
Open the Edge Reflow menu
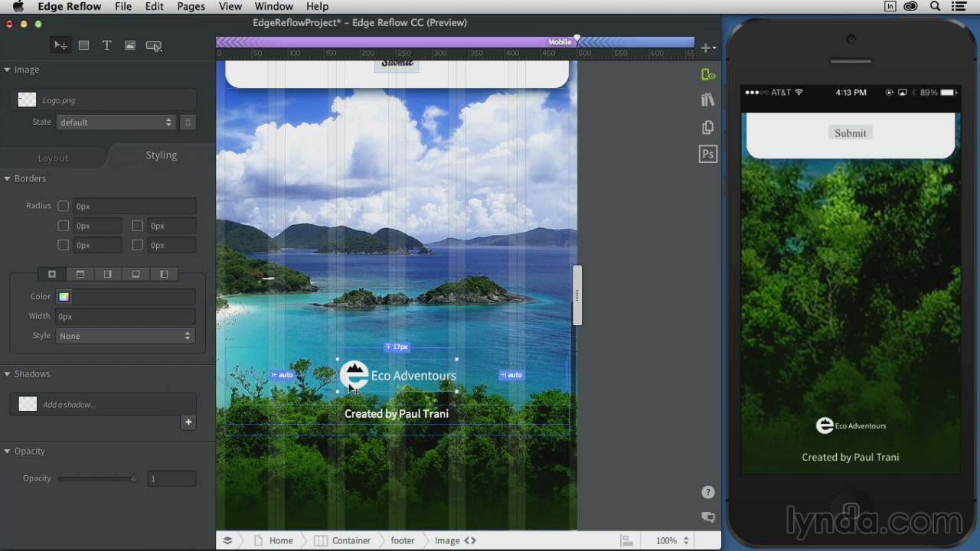tap(70, 7)
